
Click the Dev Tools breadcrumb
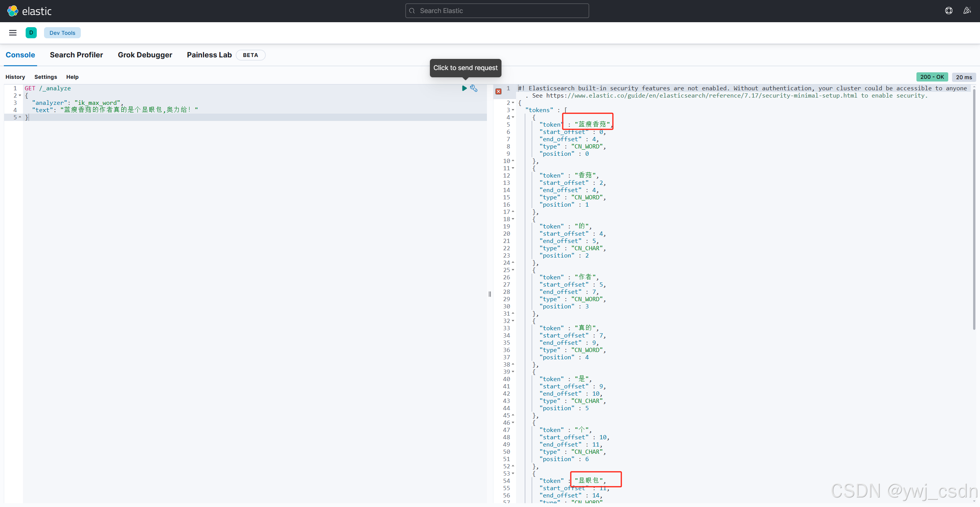coord(62,33)
